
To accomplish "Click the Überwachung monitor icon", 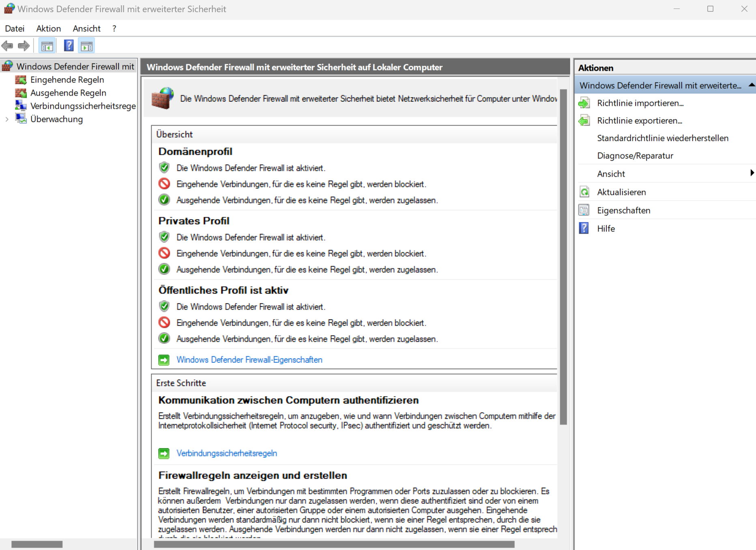I will point(21,119).
